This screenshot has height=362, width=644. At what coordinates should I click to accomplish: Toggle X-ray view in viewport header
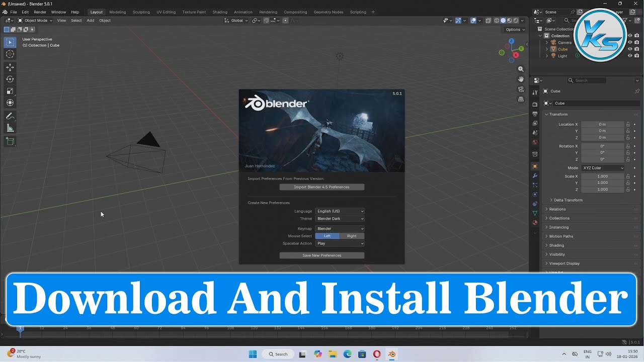[x=488, y=21]
